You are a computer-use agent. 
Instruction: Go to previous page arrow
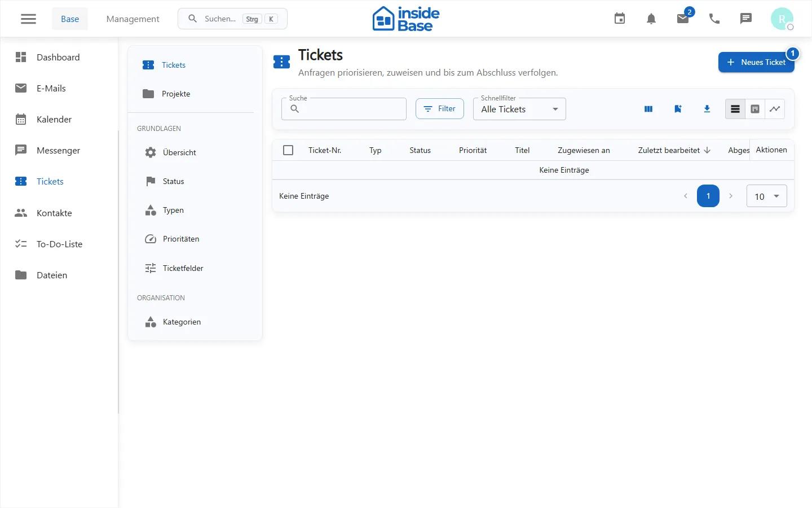[x=686, y=196]
